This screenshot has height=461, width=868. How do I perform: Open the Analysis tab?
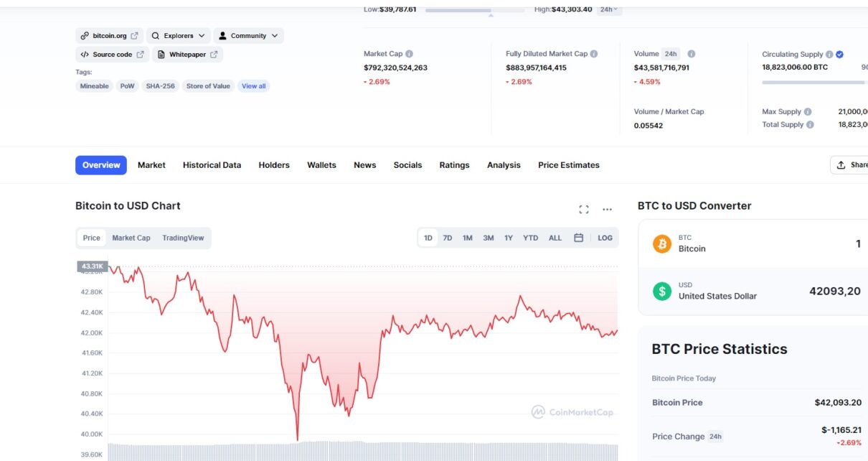[504, 165]
